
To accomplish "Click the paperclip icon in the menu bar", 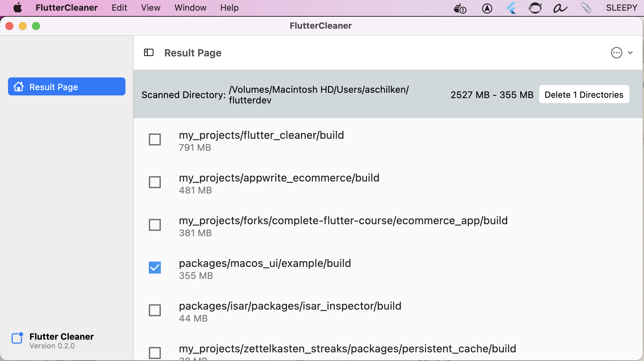I will 586,8.
